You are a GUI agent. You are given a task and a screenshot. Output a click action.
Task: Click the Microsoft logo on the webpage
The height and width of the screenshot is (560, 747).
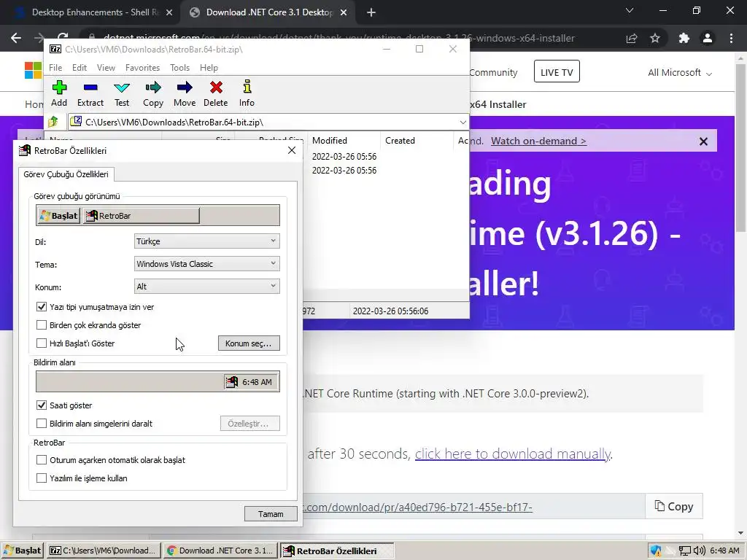pyautogui.click(x=33, y=71)
